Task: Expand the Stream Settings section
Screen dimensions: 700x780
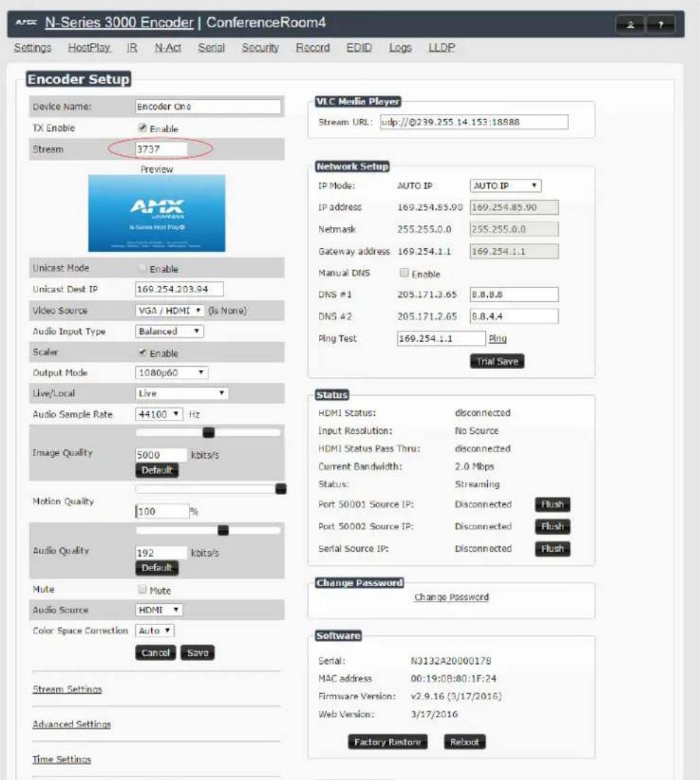Action: point(67,689)
